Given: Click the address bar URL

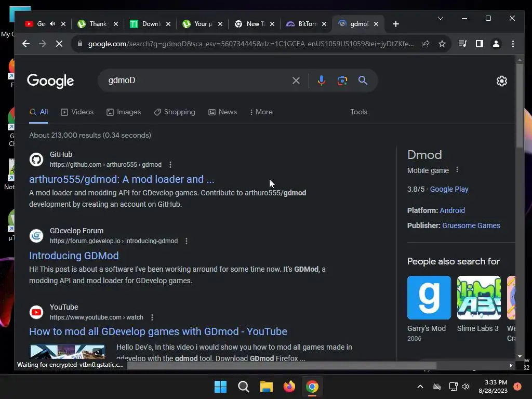Looking at the screenshot, I should coord(250,44).
